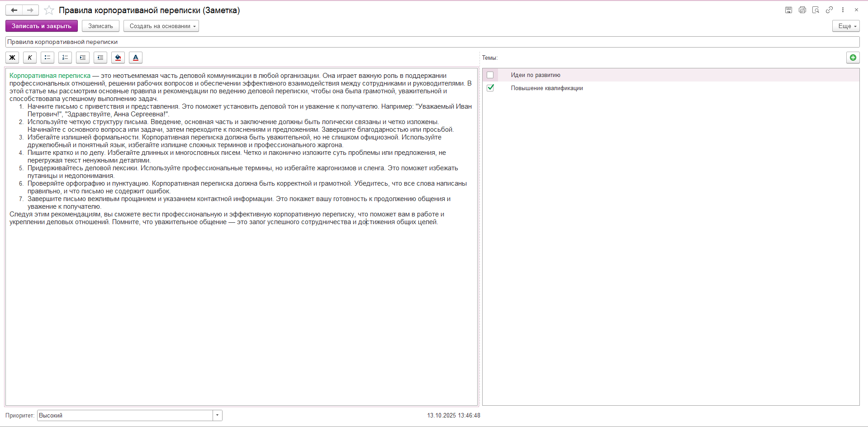Open the background fill color picker

point(118,58)
